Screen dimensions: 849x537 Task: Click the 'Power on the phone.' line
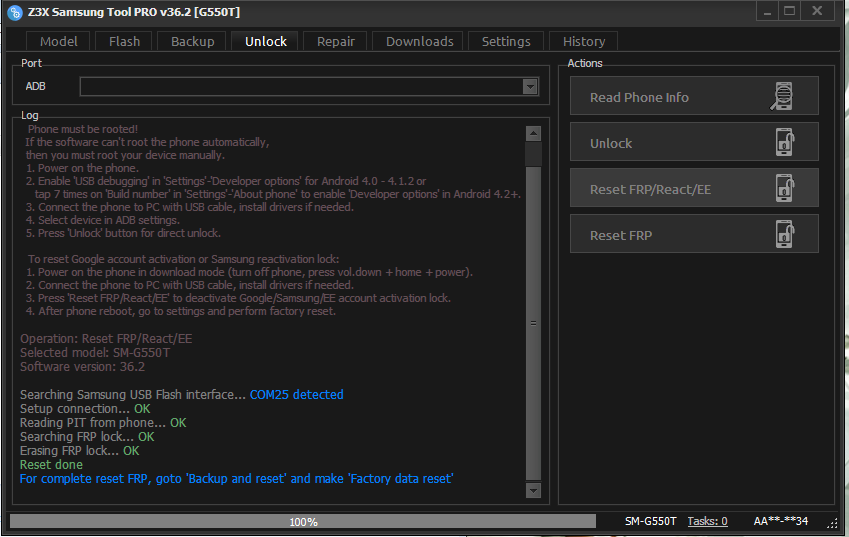point(82,168)
